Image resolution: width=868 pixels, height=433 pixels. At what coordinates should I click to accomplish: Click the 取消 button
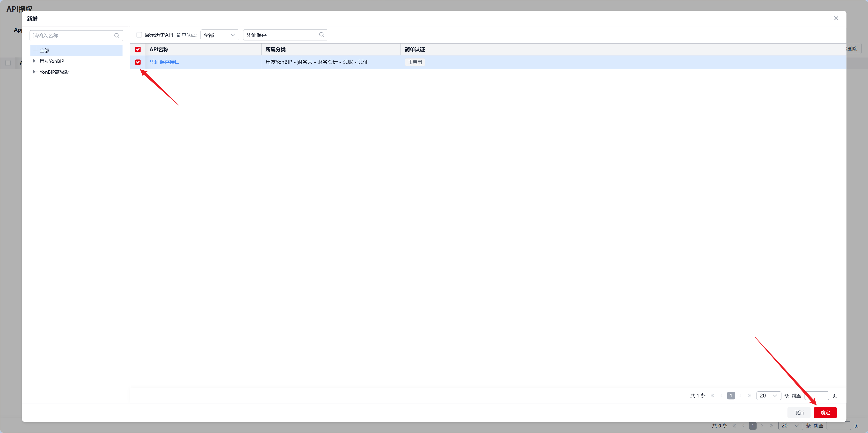799,412
